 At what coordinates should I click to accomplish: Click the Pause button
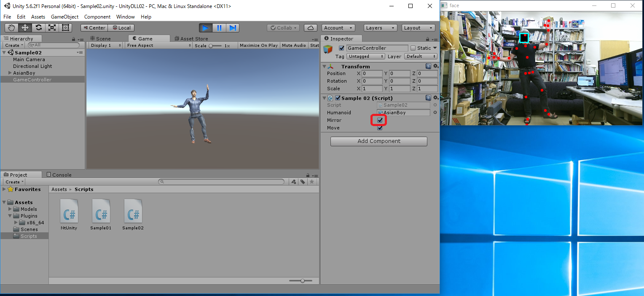[x=219, y=28]
